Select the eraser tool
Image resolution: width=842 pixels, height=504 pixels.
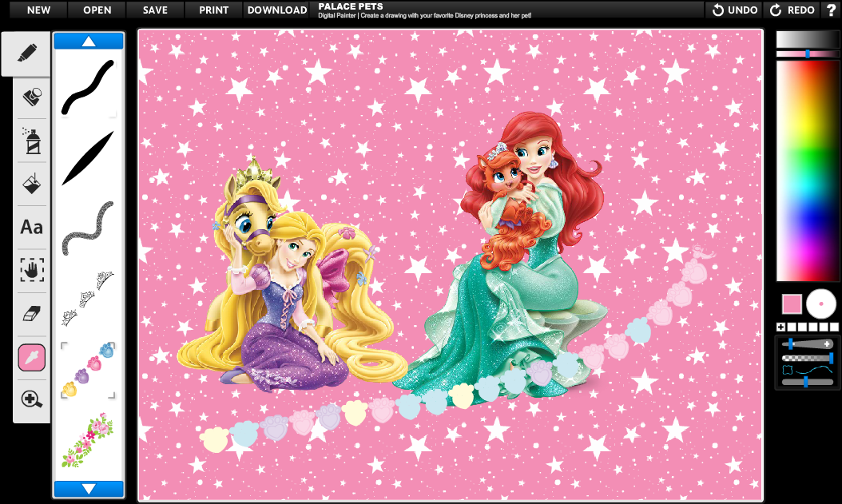[32, 313]
